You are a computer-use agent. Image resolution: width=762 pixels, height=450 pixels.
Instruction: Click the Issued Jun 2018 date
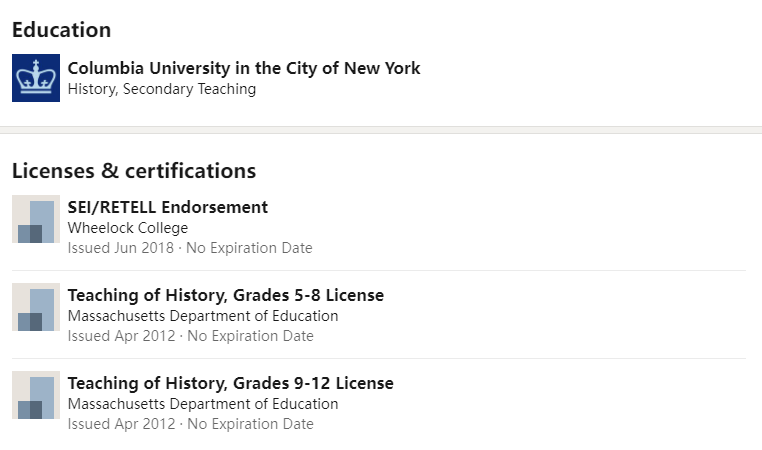(x=120, y=248)
